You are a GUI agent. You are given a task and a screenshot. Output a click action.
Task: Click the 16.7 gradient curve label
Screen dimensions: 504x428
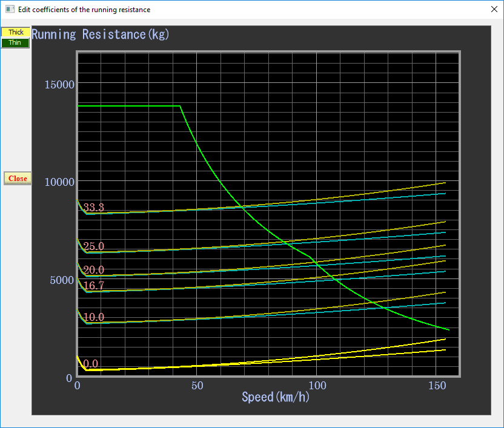(93, 285)
